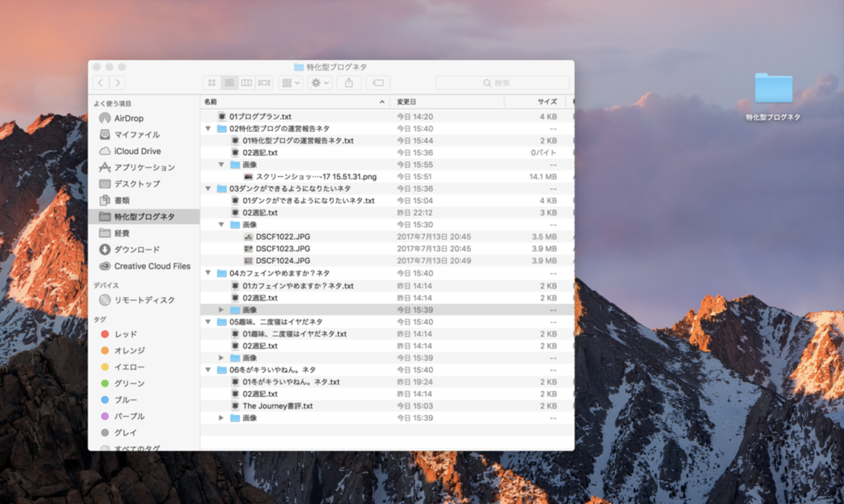844x504 pixels.
Task: Expand 画像 folder below The Journey書評.txt
Action: tap(221, 418)
